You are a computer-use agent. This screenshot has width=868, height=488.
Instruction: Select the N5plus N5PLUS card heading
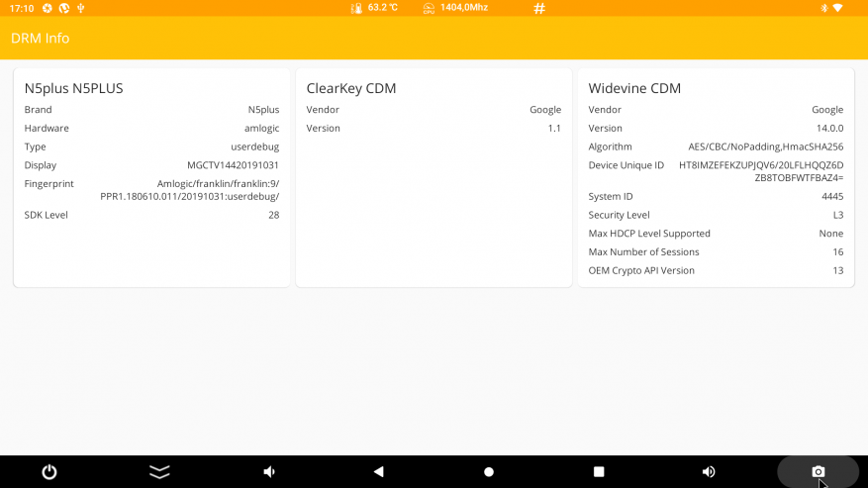pos(73,88)
